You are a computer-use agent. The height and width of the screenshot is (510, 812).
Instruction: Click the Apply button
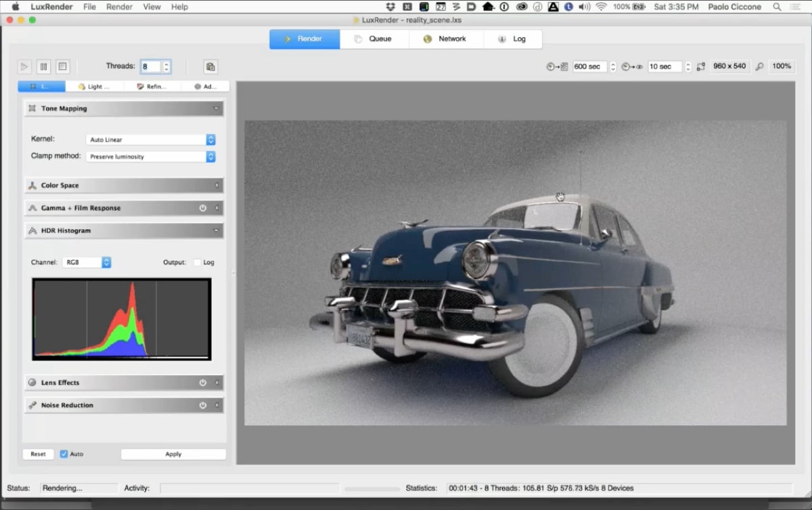click(173, 454)
